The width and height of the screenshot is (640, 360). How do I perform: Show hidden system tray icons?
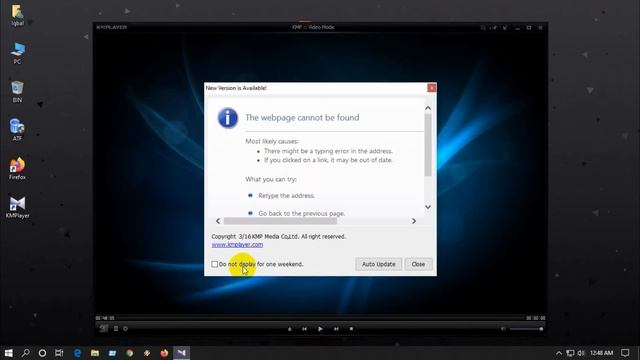tap(559, 353)
